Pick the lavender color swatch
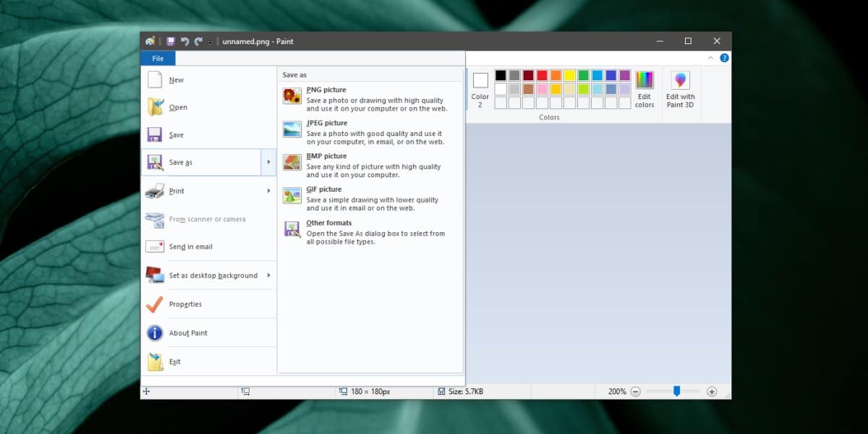 pos(625,89)
